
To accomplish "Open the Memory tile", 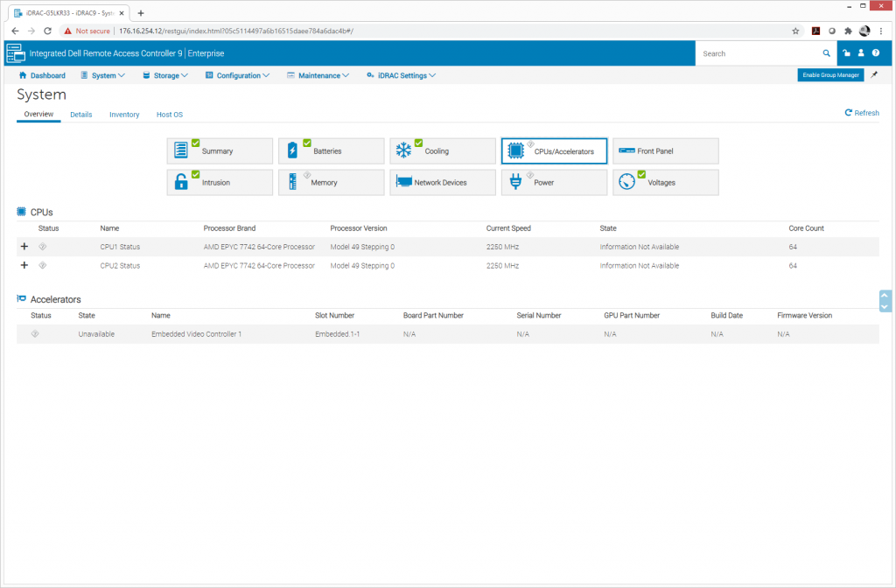I will pos(331,182).
